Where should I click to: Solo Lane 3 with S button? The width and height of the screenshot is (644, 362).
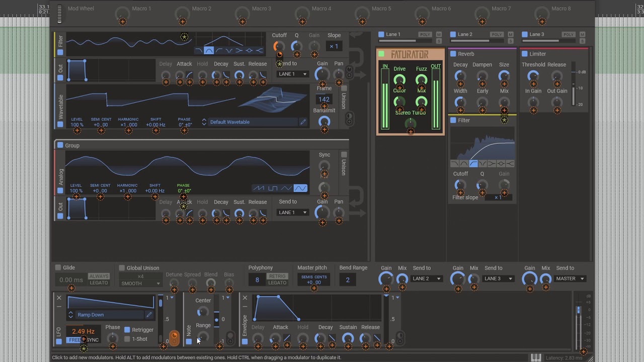(x=583, y=41)
